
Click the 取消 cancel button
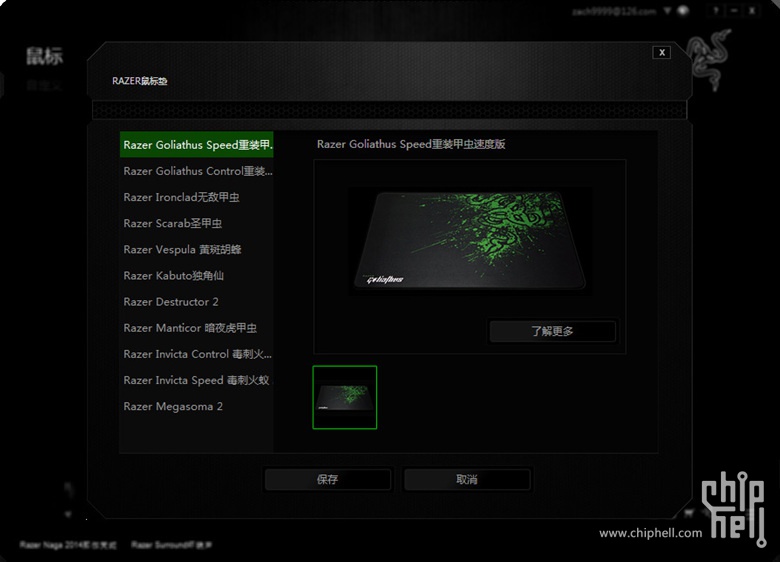(467, 479)
